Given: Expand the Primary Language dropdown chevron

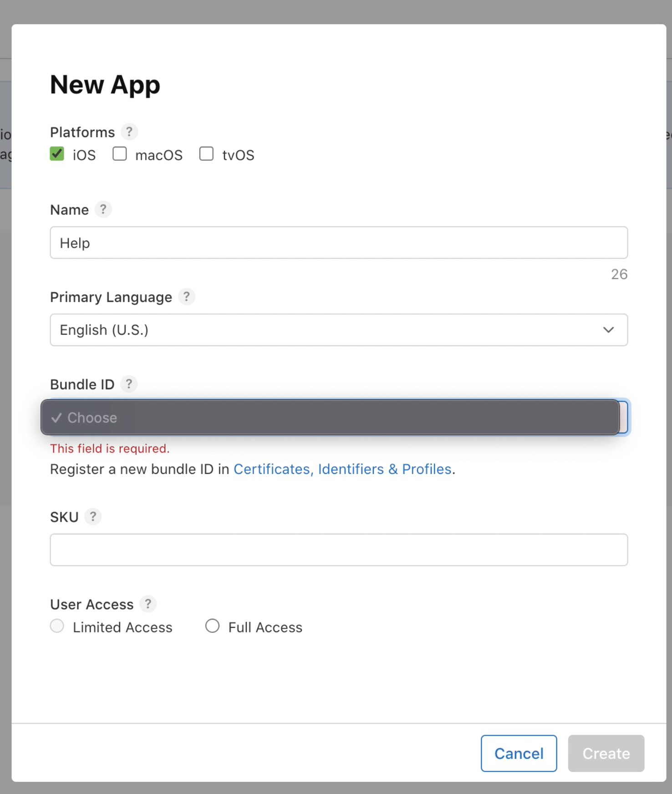Looking at the screenshot, I should (609, 330).
